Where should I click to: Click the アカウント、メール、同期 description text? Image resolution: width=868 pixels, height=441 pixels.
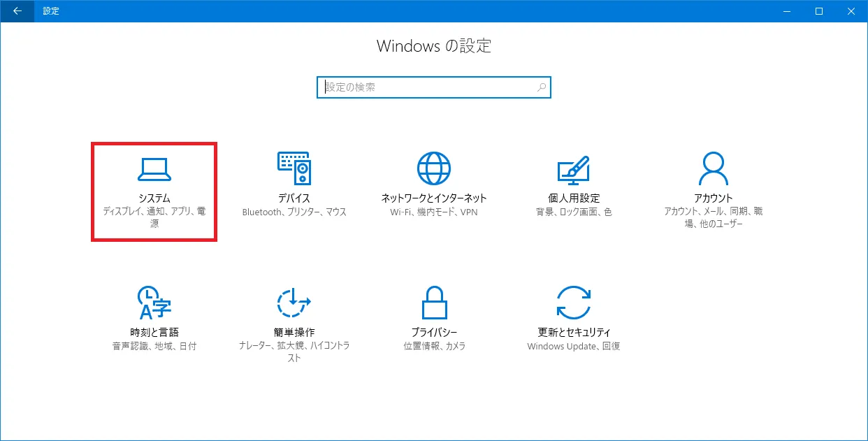click(714, 217)
